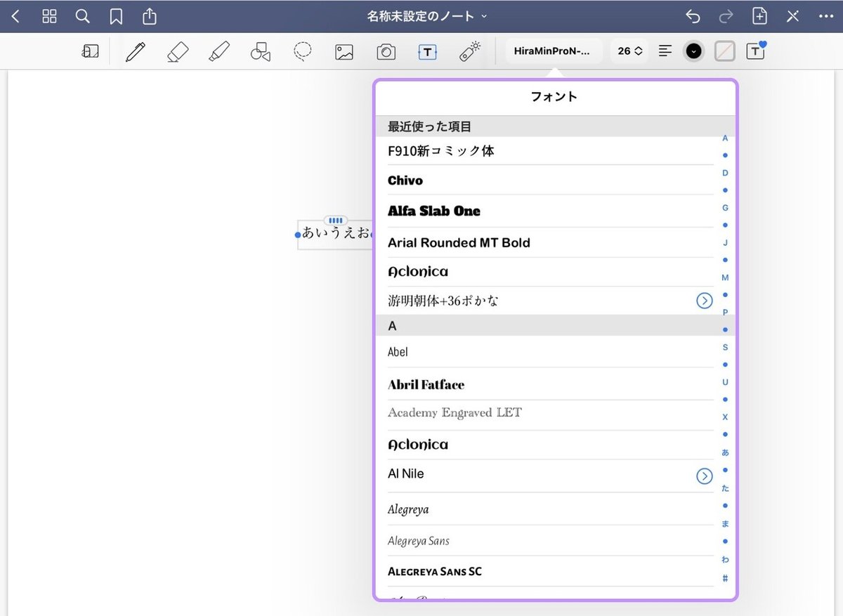This screenshot has width=843, height=616.
Task: Redo the last action
Action: [726, 16]
